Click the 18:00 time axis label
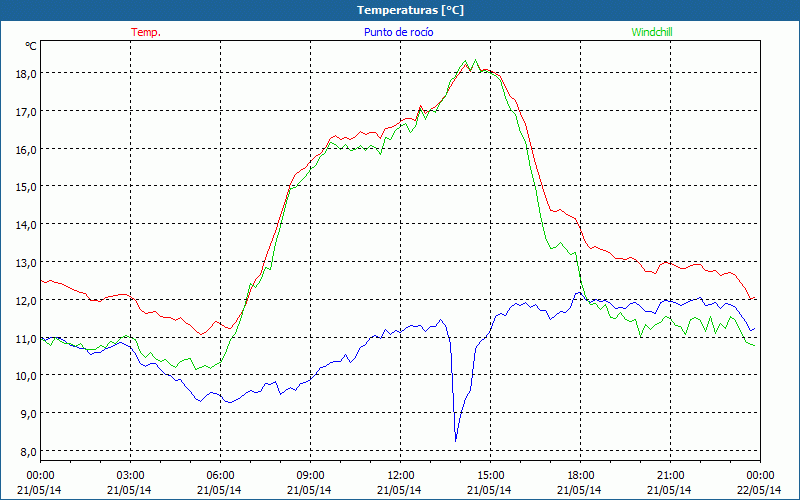Screen dimensions: 800x500 581,475
